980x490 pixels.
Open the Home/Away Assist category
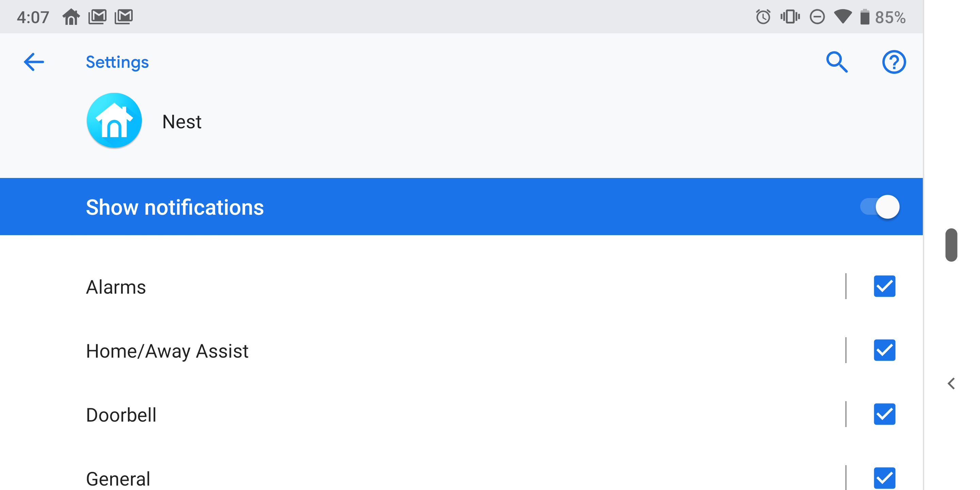point(422,350)
